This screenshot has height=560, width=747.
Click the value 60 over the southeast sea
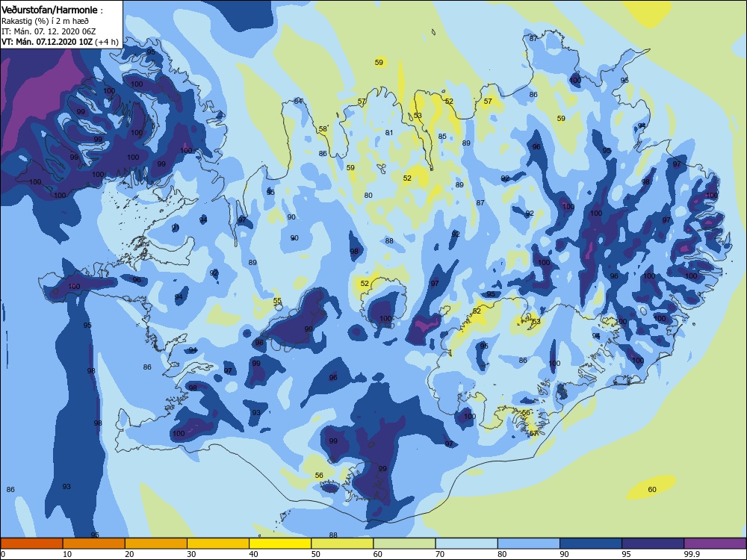652,489
